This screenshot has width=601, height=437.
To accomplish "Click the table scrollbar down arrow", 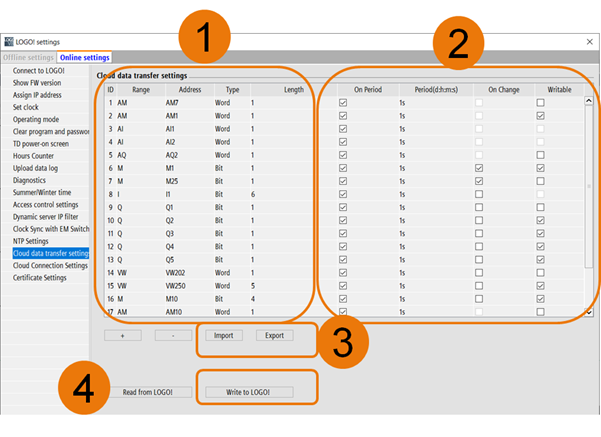I will coord(589,312).
